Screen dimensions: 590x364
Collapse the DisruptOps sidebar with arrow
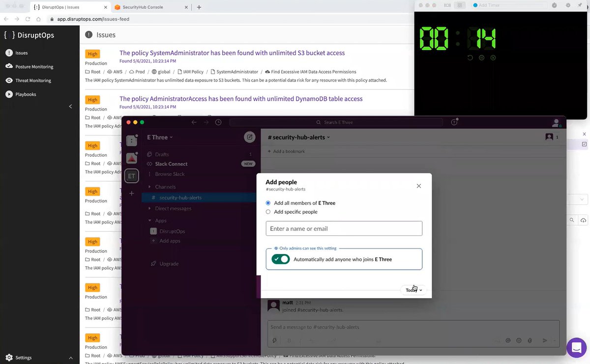(70, 107)
